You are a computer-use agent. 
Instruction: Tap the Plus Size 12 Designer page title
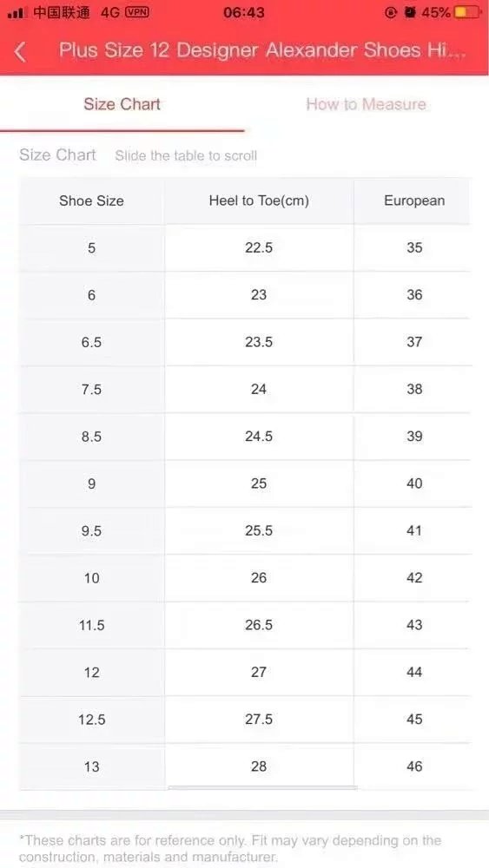pos(262,50)
